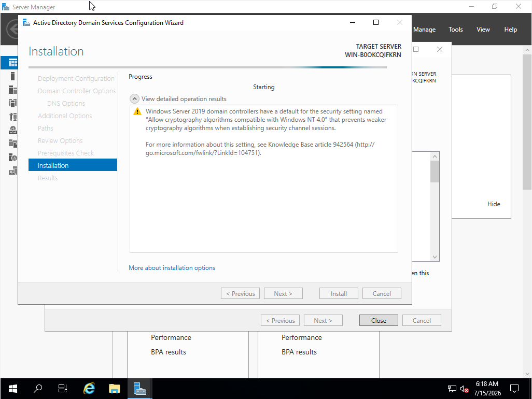Open the IIS server-globe sidebar icon
The width and height of the screenshot is (532, 399).
click(x=12, y=158)
